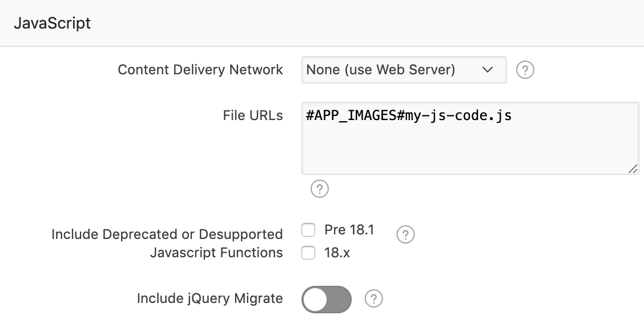Click the #APP_IMAGES#my-js-code.js text
644x319 pixels.
(409, 116)
